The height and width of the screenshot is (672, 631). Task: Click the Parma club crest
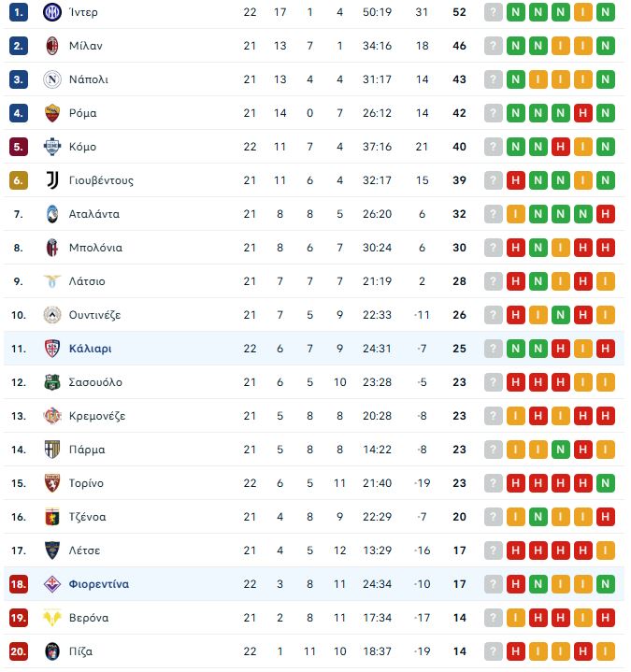[51, 450]
